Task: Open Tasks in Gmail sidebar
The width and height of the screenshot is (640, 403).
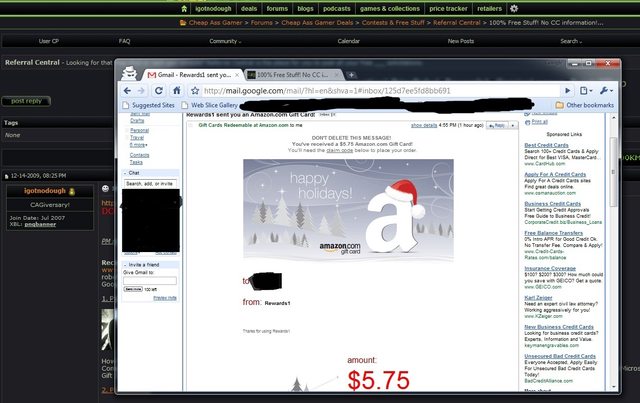Action: (136, 162)
